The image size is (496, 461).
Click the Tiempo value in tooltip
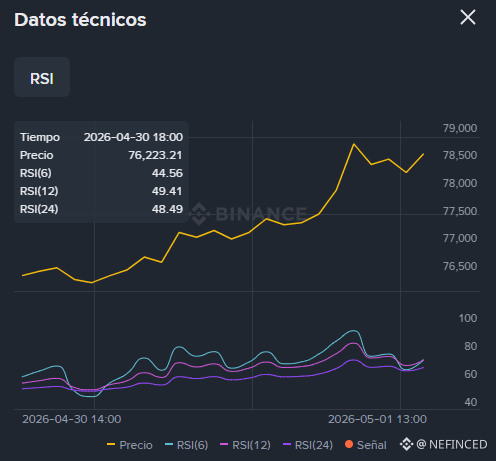(x=133, y=137)
